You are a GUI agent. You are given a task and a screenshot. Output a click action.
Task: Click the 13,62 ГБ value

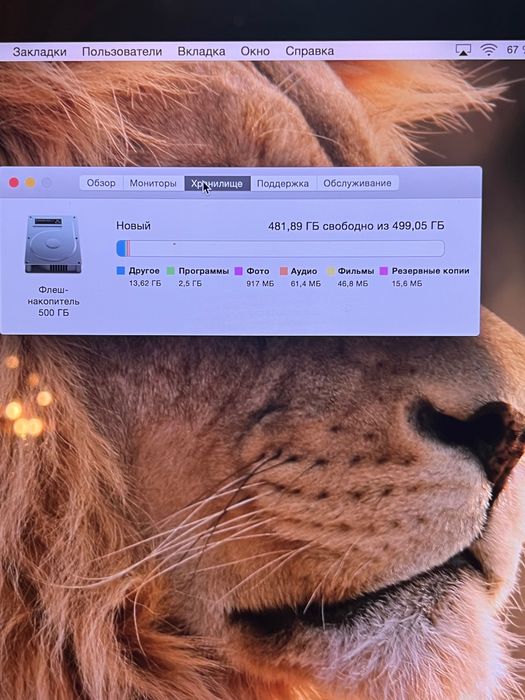click(x=145, y=283)
